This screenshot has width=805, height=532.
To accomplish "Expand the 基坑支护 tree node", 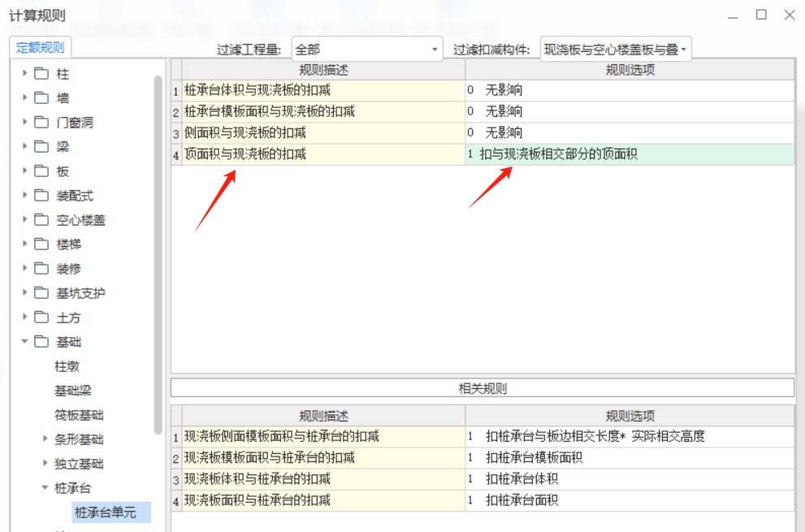I will point(24,292).
